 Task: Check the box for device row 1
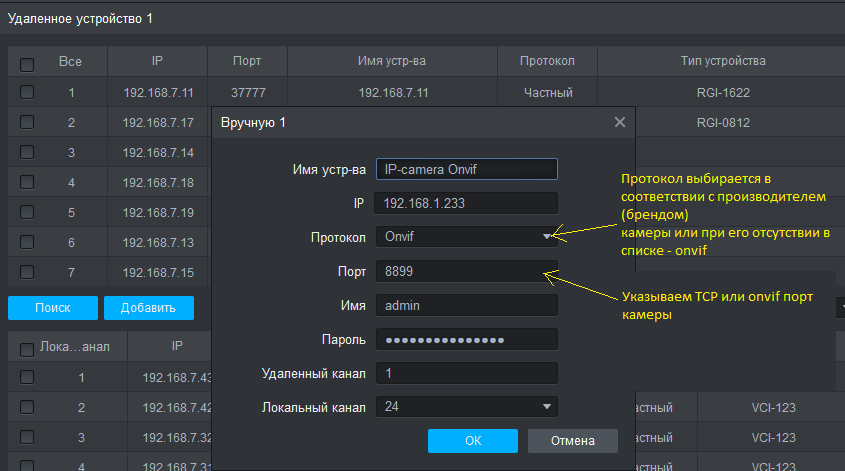(27, 93)
